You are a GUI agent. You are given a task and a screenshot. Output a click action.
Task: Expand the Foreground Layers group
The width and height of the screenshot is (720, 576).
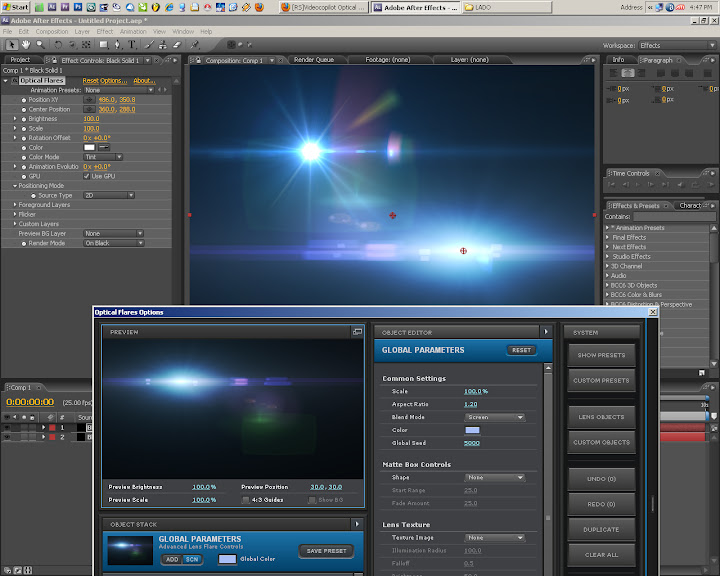click(15, 205)
